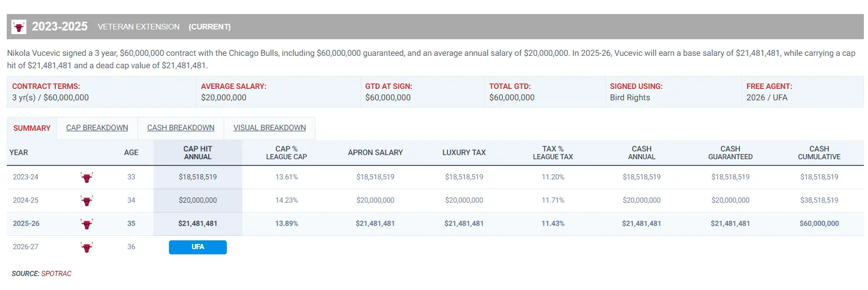Click the Bulls logo in the contract header
The image size is (868, 290).
point(19,27)
